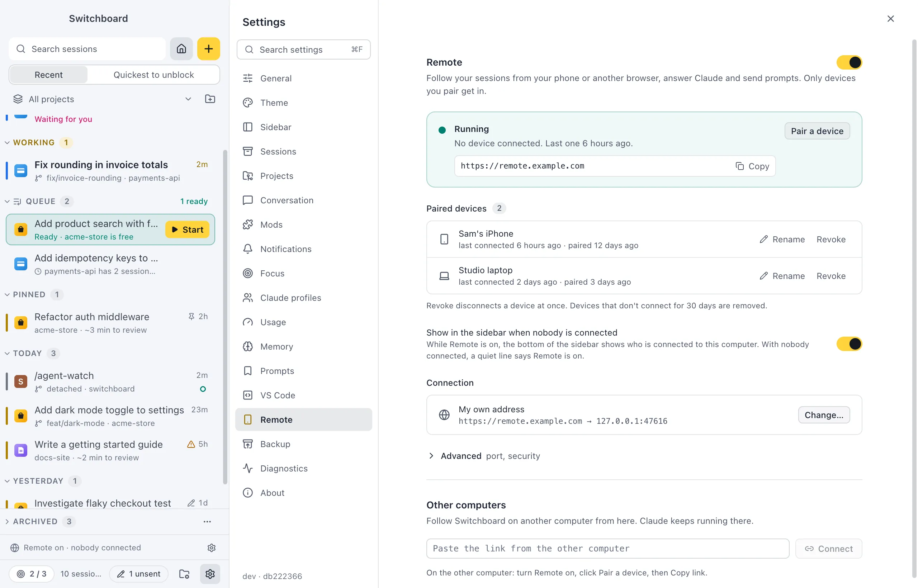918x588 pixels.
Task: Click the Paste the link from other computer field
Action: pos(607,548)
